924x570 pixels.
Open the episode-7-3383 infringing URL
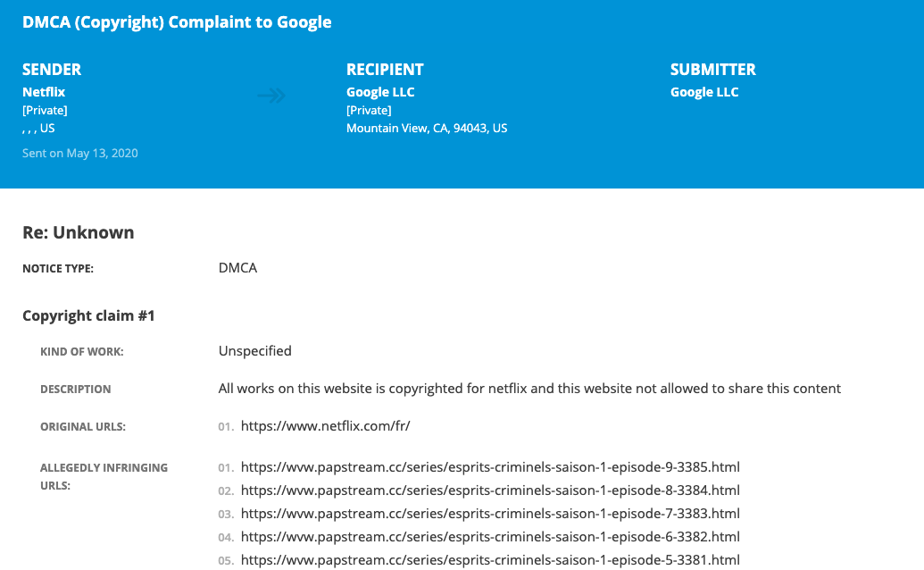(490, 514)
